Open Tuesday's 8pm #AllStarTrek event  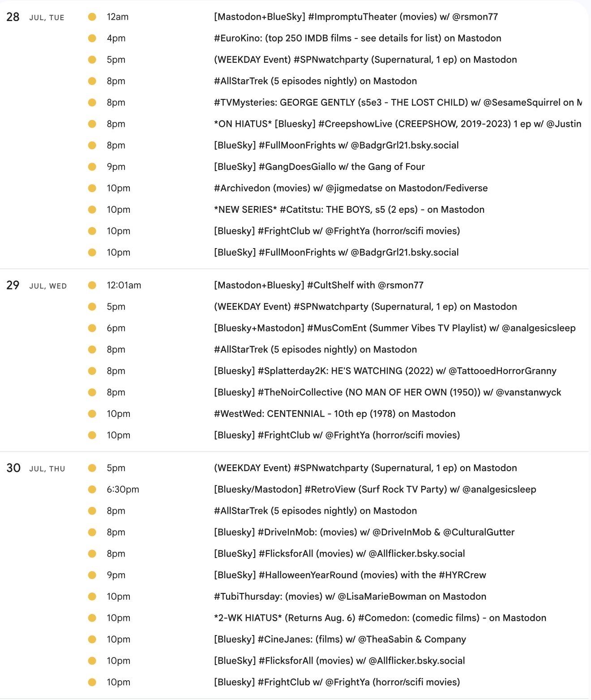point(316,82)
